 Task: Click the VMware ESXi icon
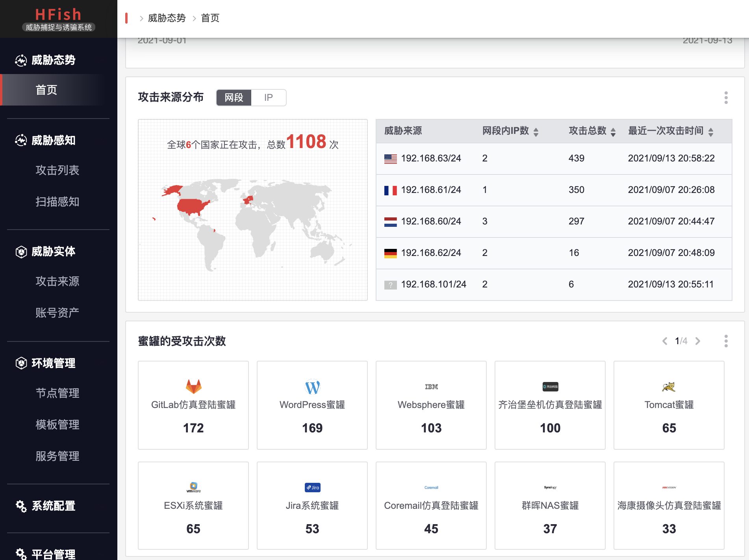193,488
